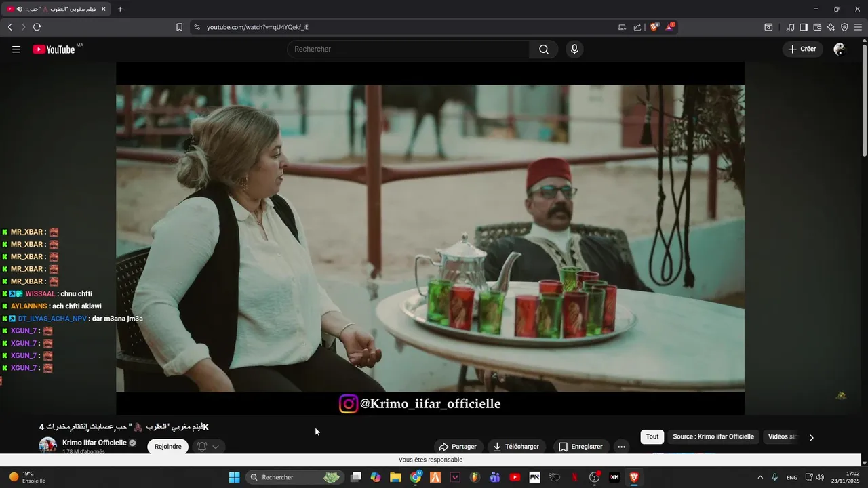Open Windows Start menu
This screenshot has height=488, width=868.
click(x=234, y=477)
